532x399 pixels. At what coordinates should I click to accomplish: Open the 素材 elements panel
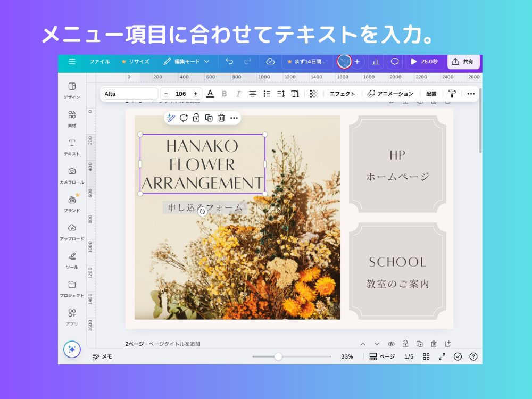72,118
